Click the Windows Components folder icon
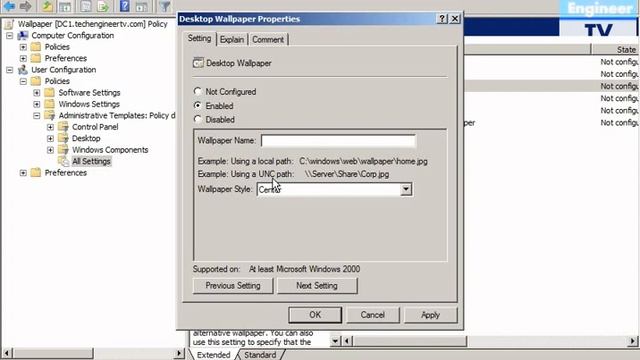This screenshot has height=360, width=640. (x=63, y=150)
